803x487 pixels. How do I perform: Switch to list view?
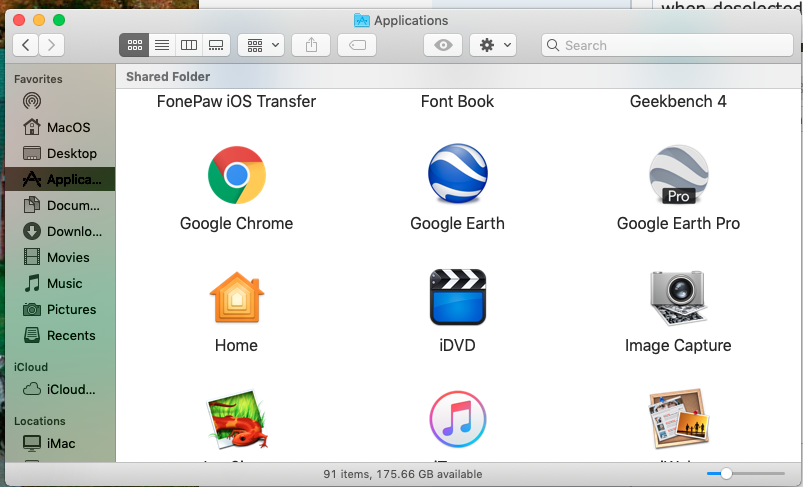tap(162, 45)
